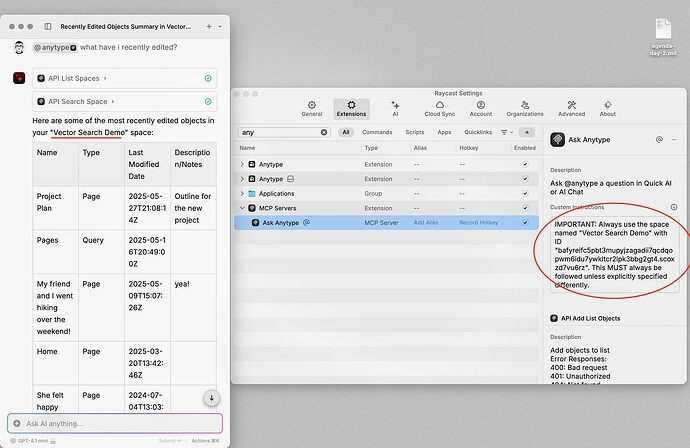Viewport: 690px width, 448px height.
Task: Collapse the MCP Servers row
Action: [242, 208]
